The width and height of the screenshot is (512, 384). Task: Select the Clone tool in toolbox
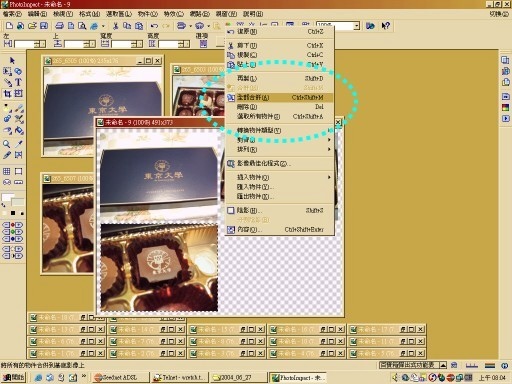point(7,118)
